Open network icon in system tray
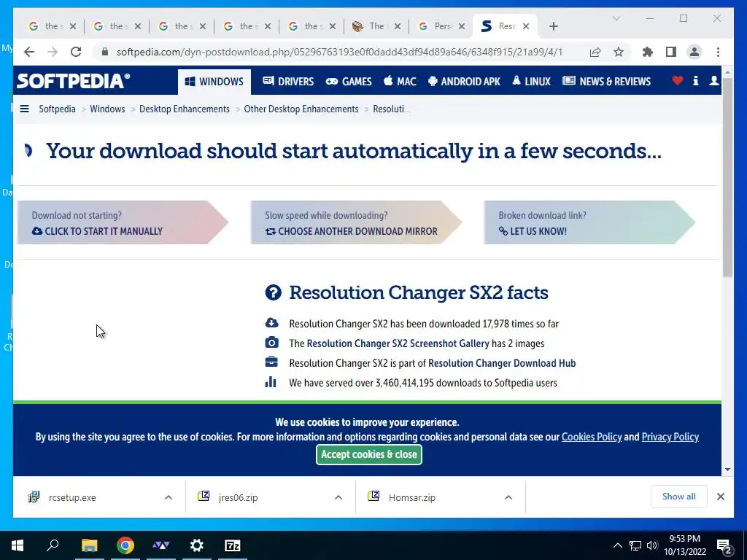 [635, 545]
